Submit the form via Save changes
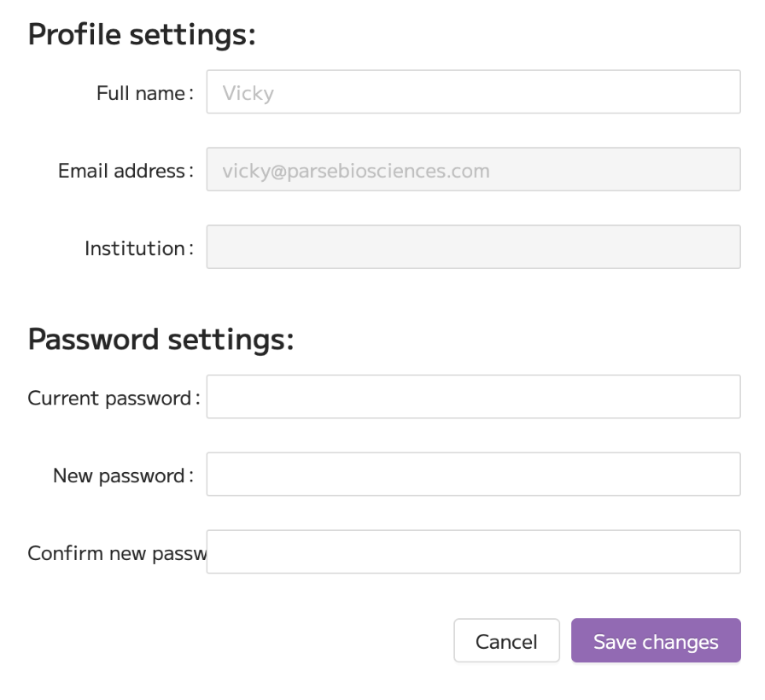This screenshot has width=765, height=700. tap(656, 640)
